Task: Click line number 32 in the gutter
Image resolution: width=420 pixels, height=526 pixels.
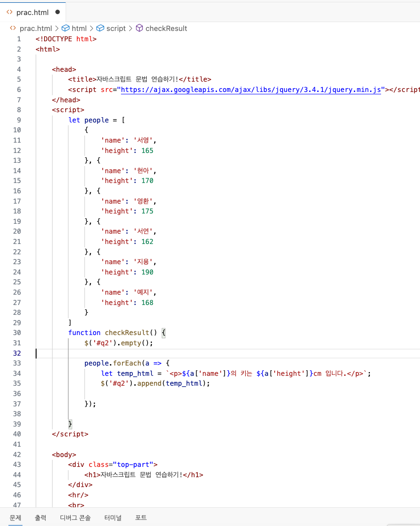Action: [x=17, y=353]
